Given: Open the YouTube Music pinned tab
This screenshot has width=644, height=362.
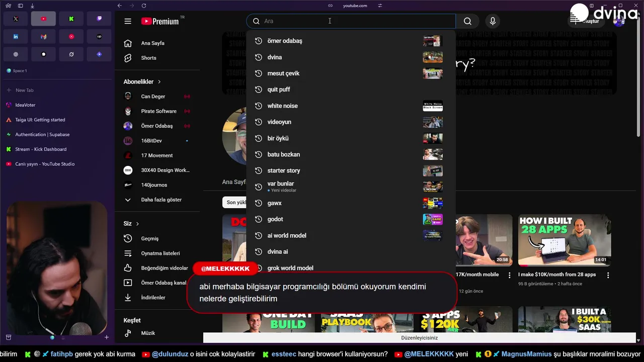Looking at the screenshot, I should pos(71,37).
